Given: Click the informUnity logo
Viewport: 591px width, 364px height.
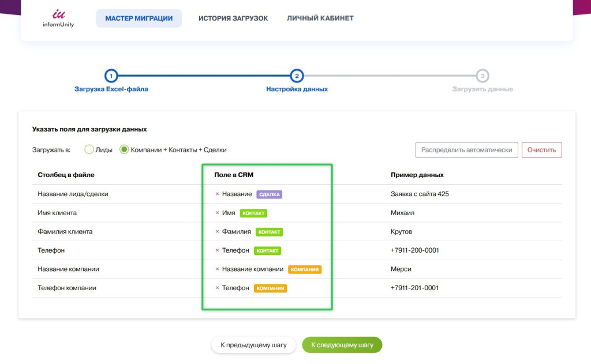Looking at the screenshot, I should [x=58, y=18].
